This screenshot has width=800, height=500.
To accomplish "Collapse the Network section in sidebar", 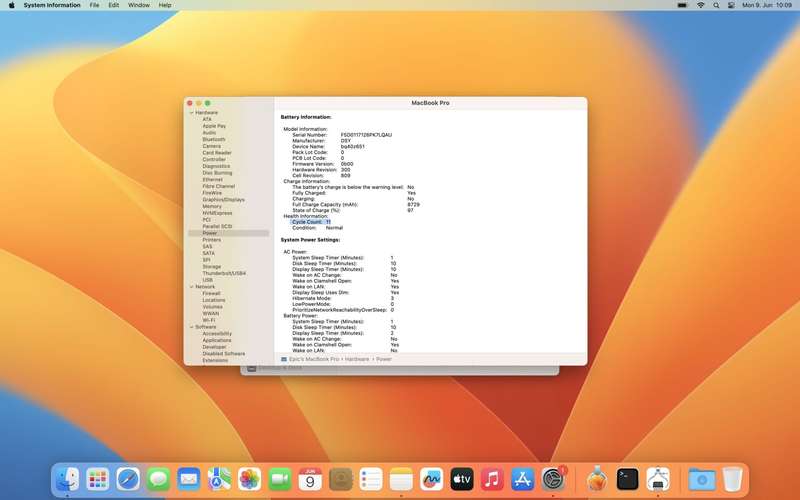I will (192, 287).
